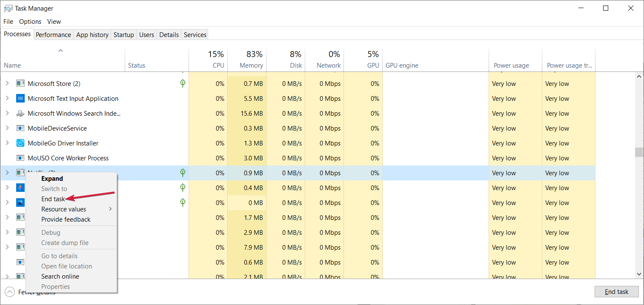Screen dimensions: 644x305
Task: Sort processes by Memory column header
Action: click(x=251, y=66)
